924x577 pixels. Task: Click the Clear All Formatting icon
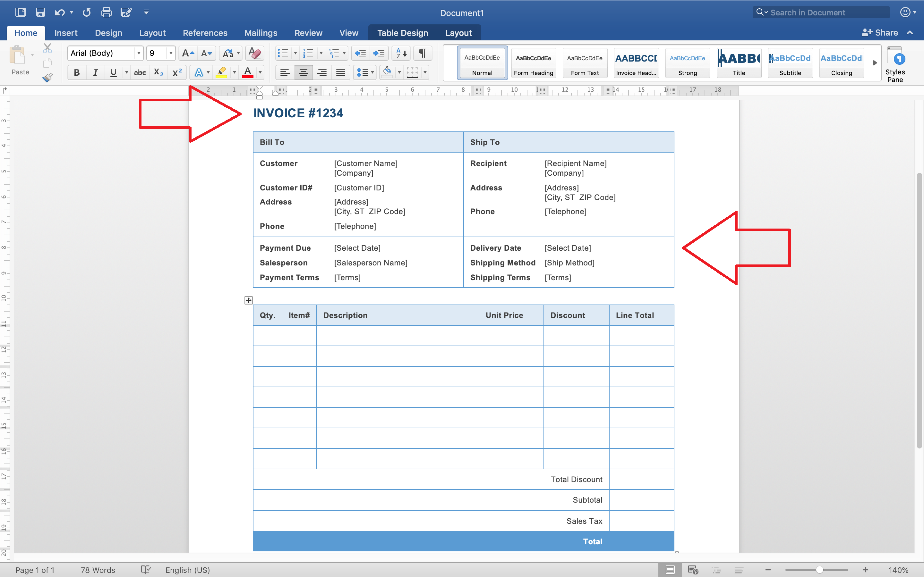point(255,53)
